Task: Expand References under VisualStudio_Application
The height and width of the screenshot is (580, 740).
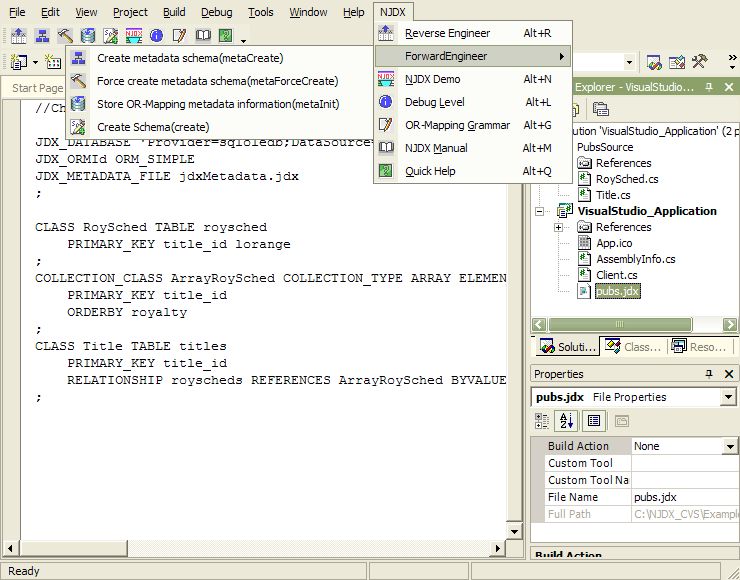Action: pyautogui.click(x=558, y=227)
